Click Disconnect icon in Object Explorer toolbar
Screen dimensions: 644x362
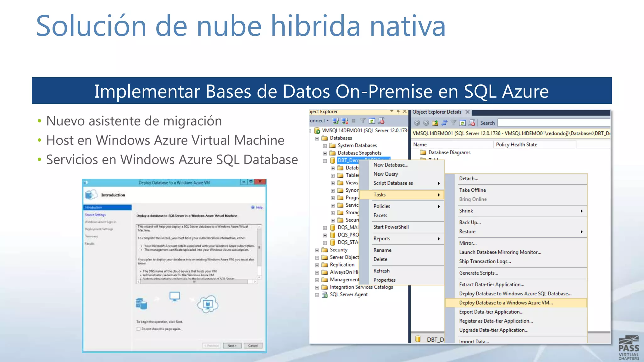click(345, 121)
